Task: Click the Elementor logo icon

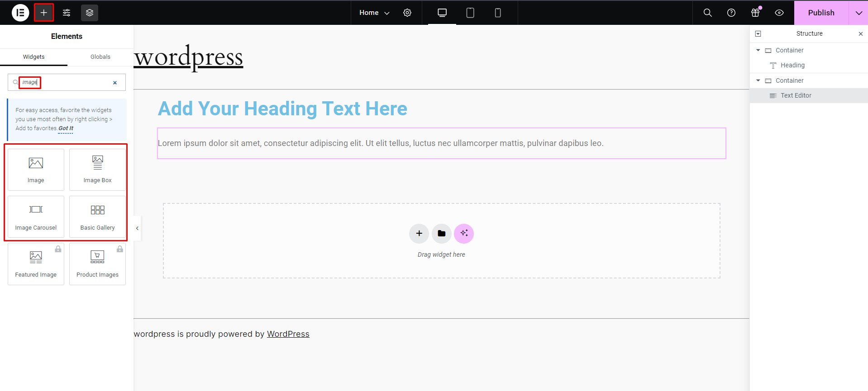Action: click(20, 13)
